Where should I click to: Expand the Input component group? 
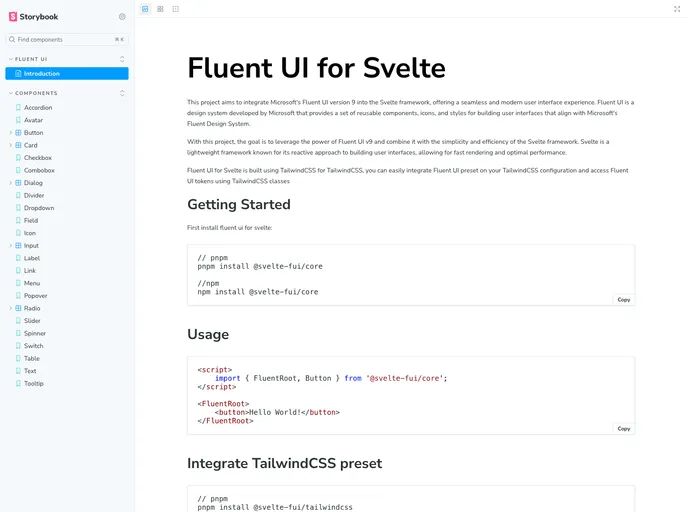tap(11, 246)
